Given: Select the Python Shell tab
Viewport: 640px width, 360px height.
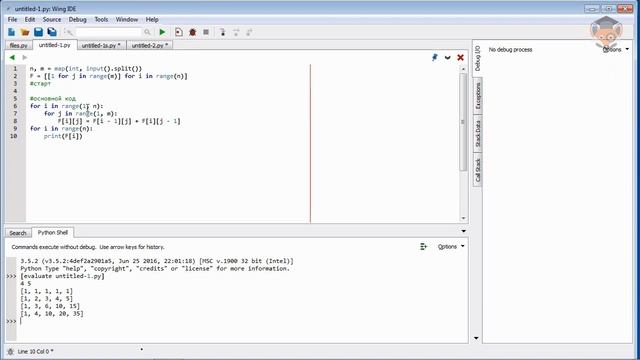Looking at the screenshot, I should click(53, 232).
